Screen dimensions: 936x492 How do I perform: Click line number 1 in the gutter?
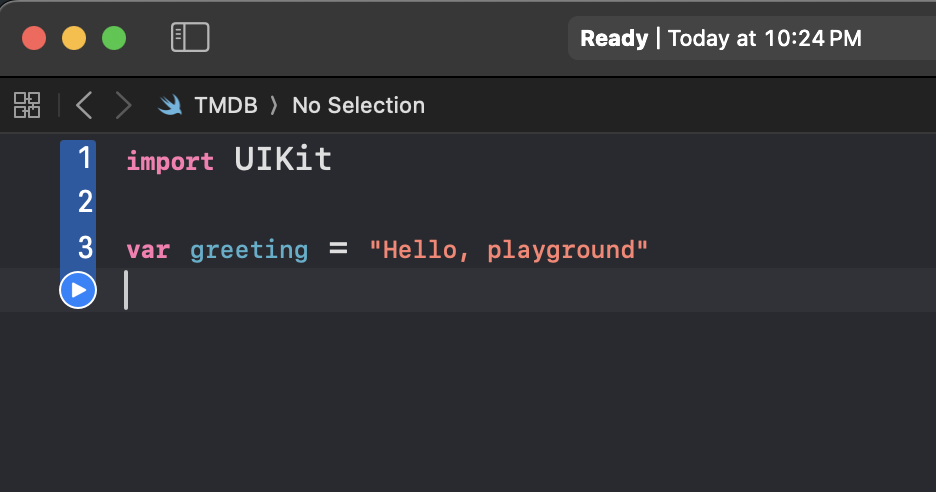84,158
